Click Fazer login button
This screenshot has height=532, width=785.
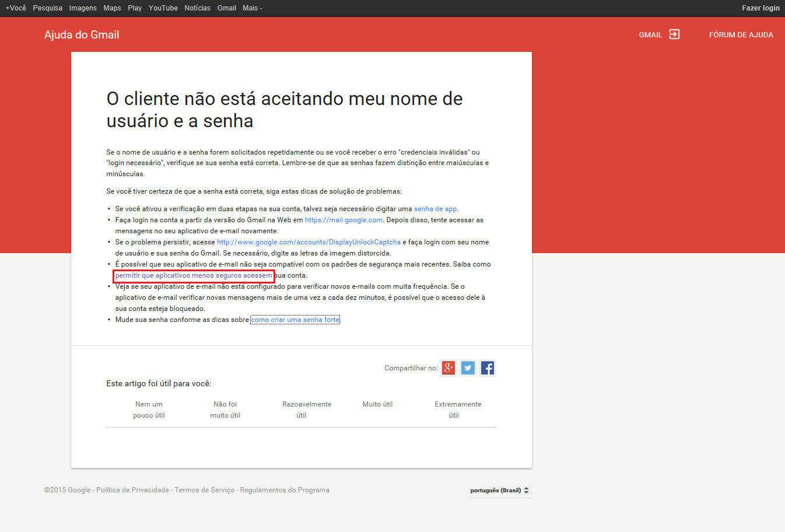pyautogui.click(x=761, y=8)
